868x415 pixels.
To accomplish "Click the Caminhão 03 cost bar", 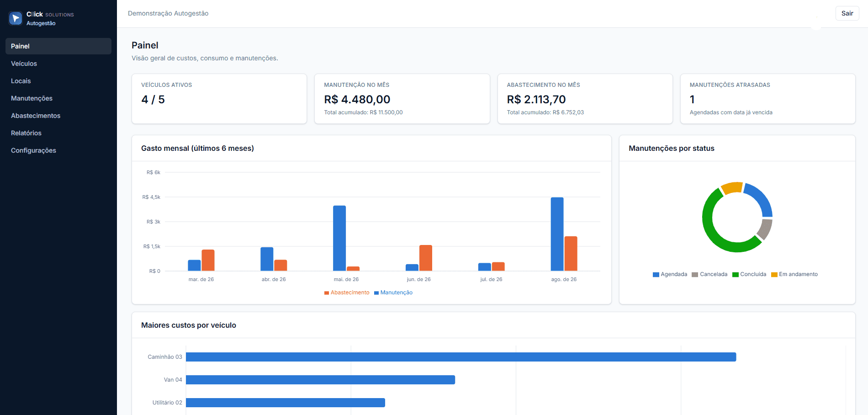I will pos(461,357).
